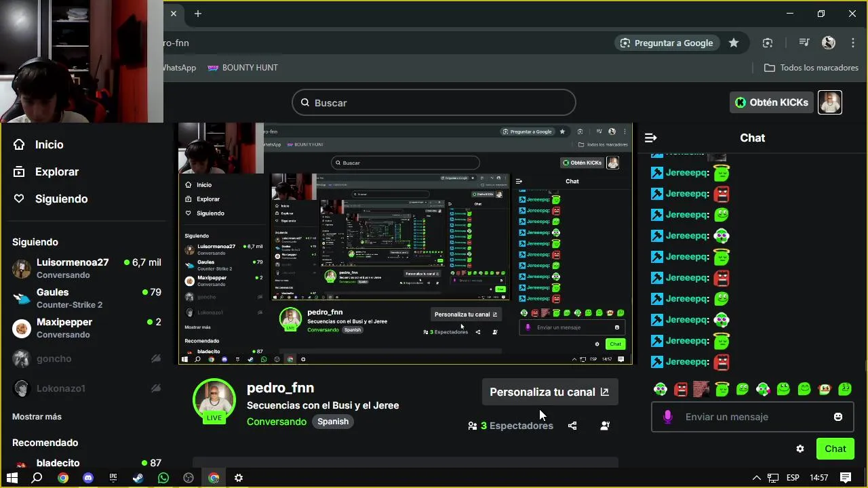This screenshot has width=868, height=488.
Task: Open clock showing 14:57
Action: tap(819, 478)
